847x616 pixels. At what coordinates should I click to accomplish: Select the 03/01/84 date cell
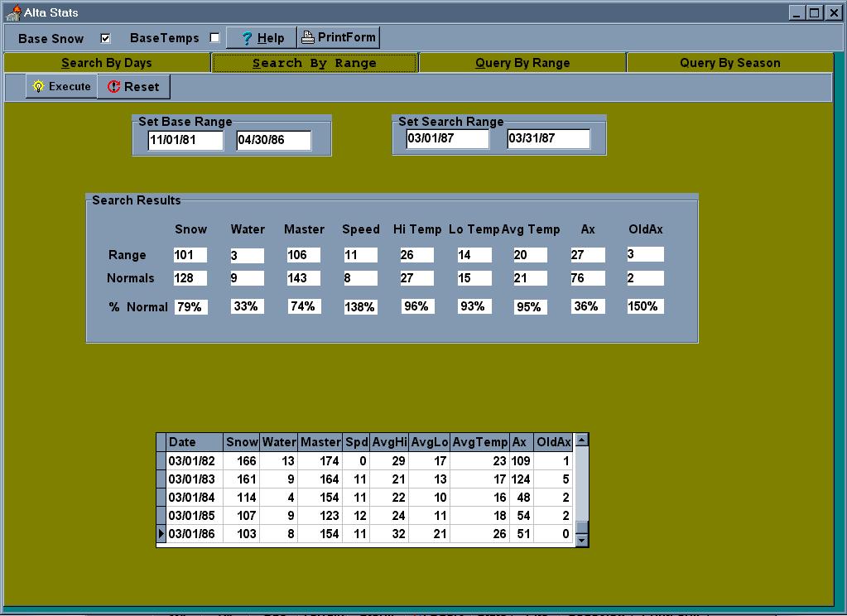(195, 498)
